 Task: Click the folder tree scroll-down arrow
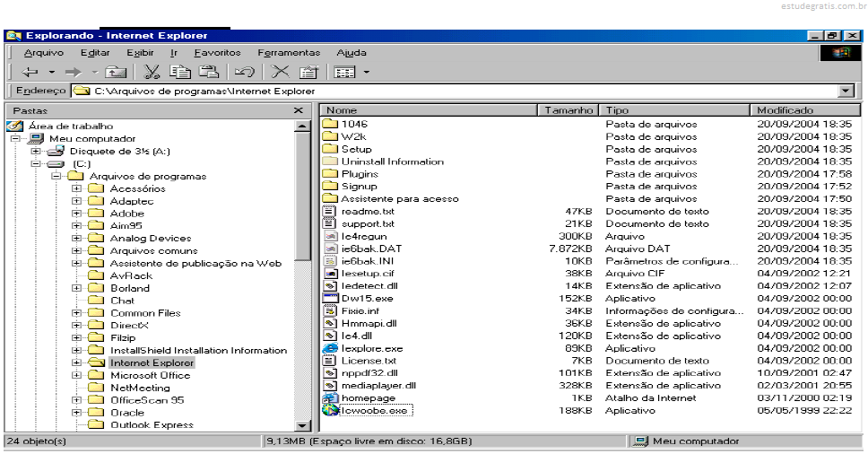[x=302, y=426]
